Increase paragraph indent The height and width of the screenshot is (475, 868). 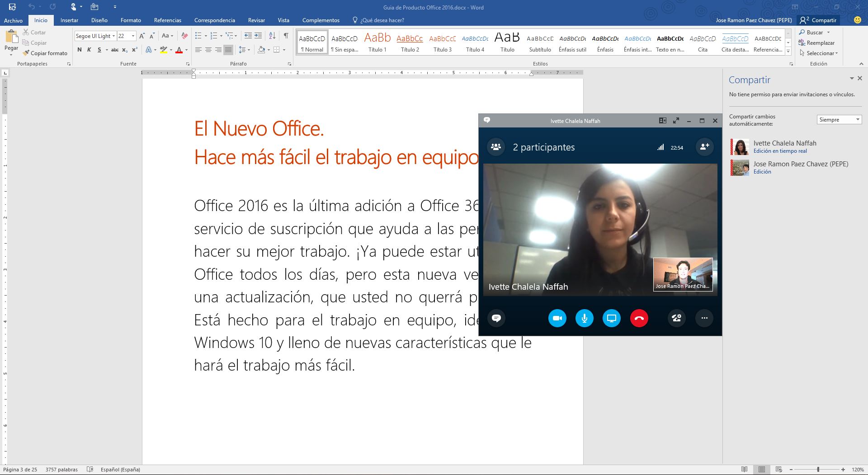258,36
